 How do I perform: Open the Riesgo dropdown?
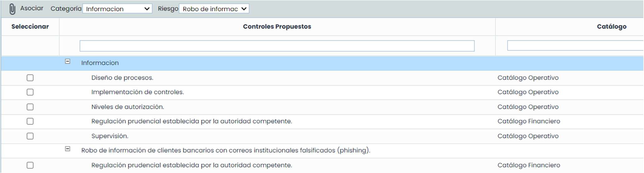pyautogui.click(x=214, y=9)
